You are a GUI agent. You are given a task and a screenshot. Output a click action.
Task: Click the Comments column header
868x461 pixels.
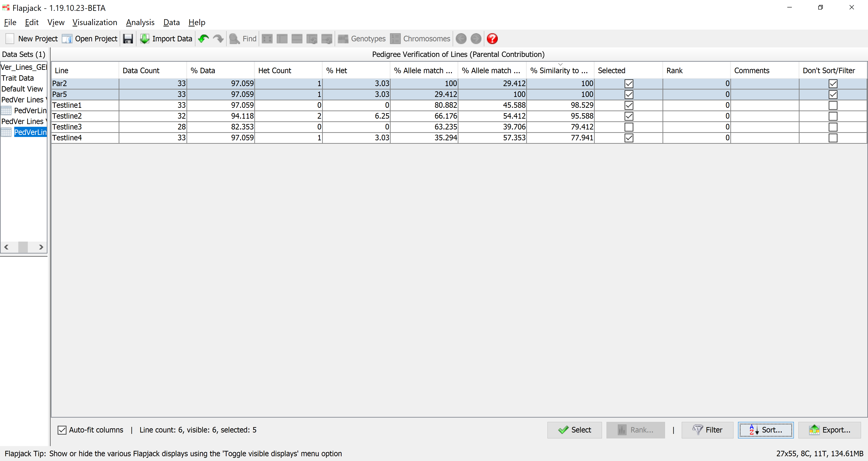(x=764, y=71)
